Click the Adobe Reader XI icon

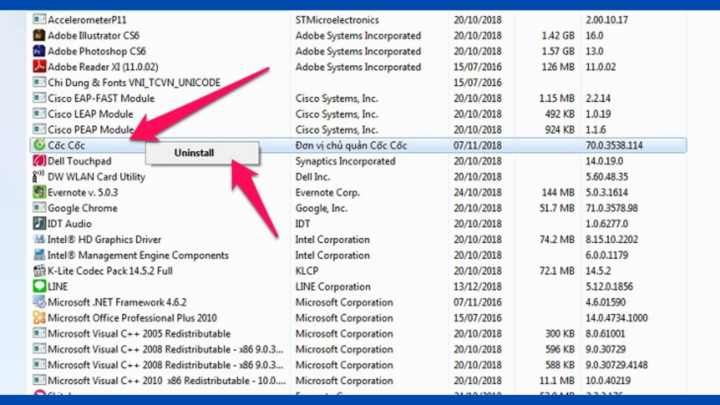39,67
